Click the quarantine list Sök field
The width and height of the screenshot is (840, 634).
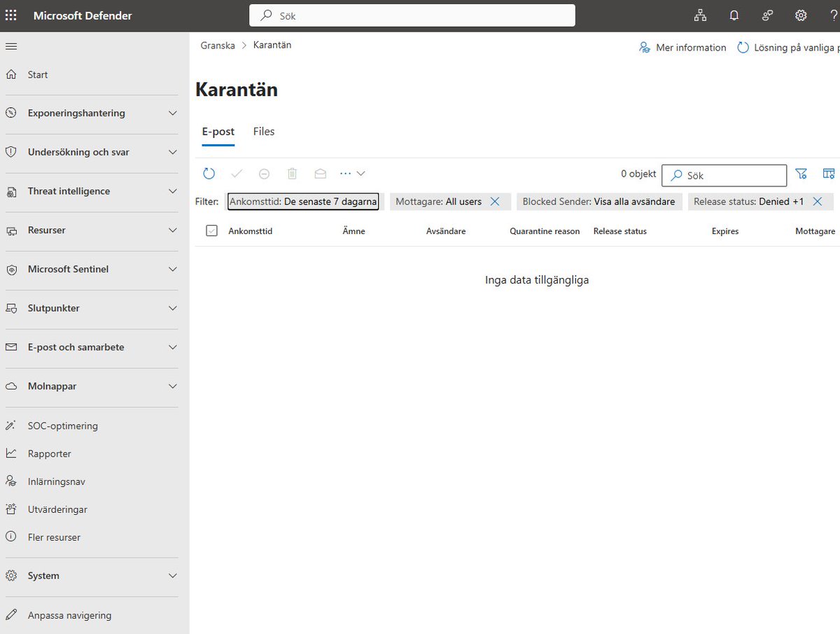(724, 175)
